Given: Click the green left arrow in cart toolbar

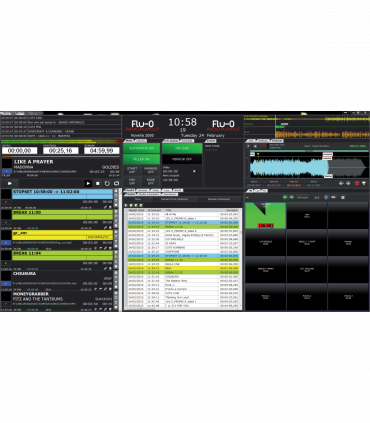Looking at the screenshot, I should [x=285, y=197].
